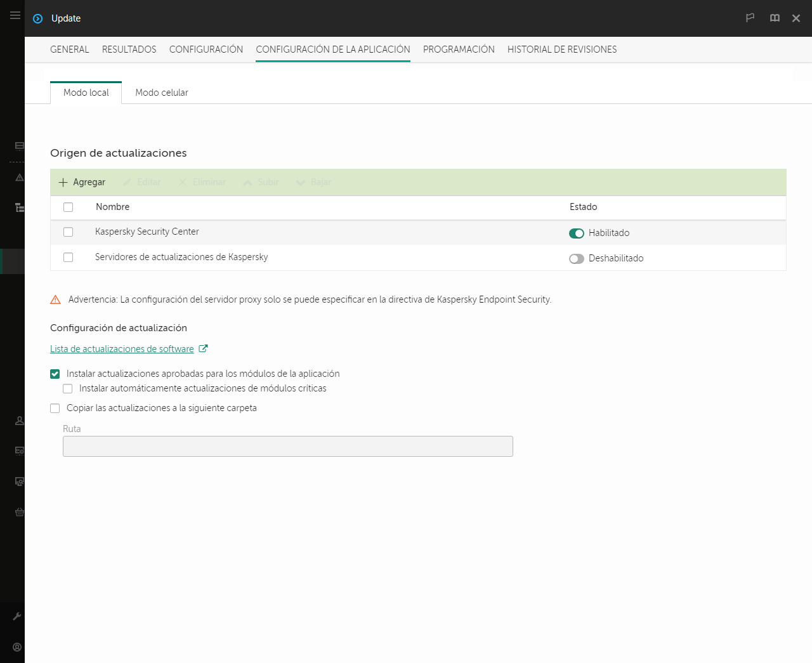Click the What's New flag icon
This screenshot has height=663, width=812.
point(750,18)
